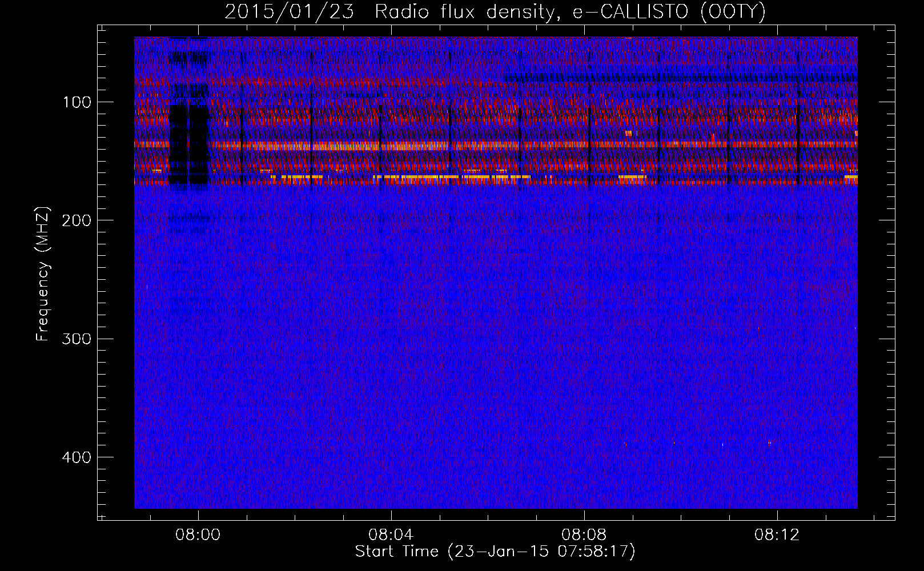Click the short yellow emission streak near 08:09
The height and width of the screenshot is (571, 924).
(x=632, y=177)
